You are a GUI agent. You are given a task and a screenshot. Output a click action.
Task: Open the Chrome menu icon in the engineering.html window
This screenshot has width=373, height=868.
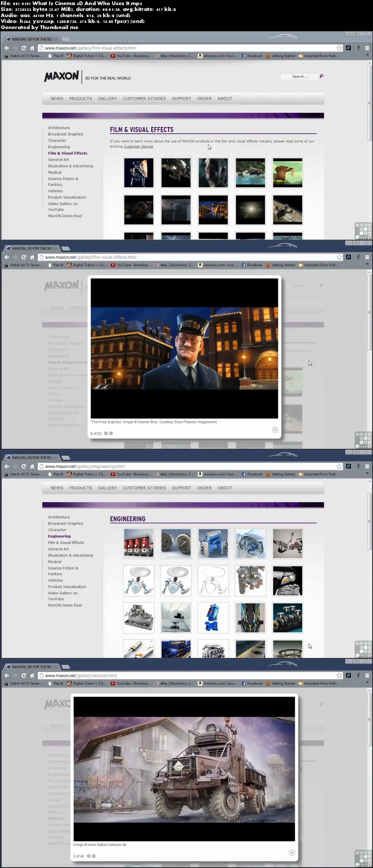tap(367, 466)
